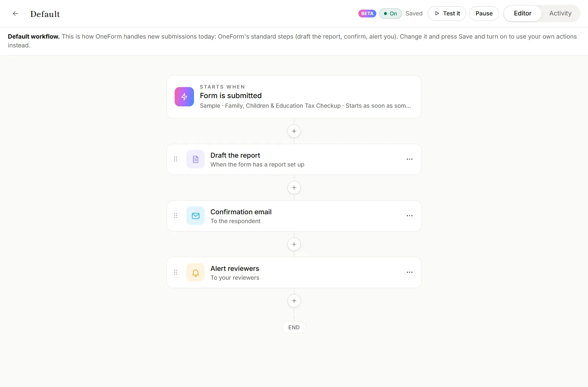This screenshot has height=387, width=588.
Task: Add step after Alert reviewers before END
Action: tap(294, 301)
